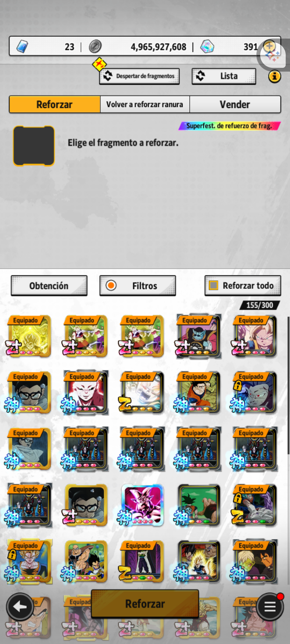This screenshot has width=290, height=644.
Task: Open the Obtención sort dropdown
Action: [49, 286]
